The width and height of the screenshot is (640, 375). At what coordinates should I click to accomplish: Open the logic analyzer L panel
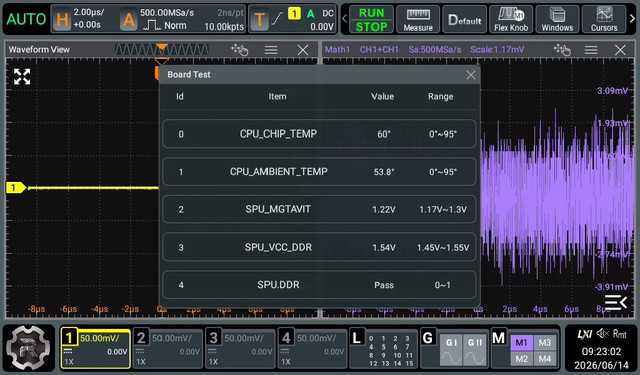(x=383, y=349)
